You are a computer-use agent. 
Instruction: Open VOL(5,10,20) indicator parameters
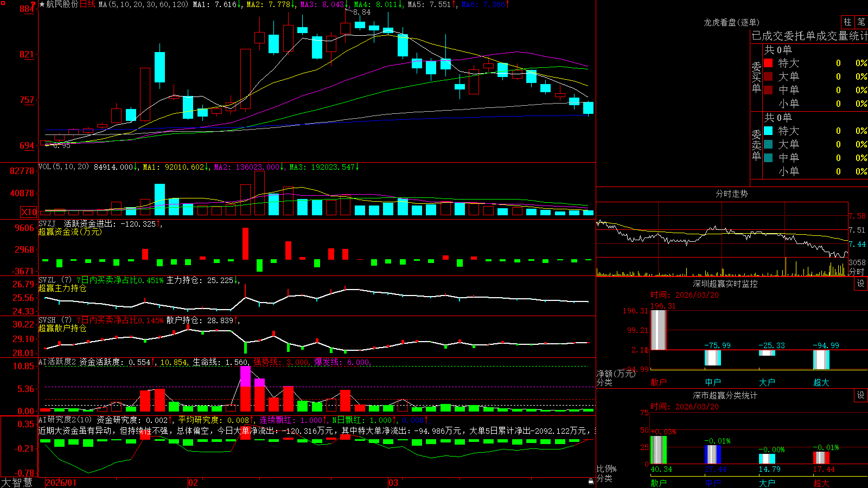pyautogui.click(x=63, y=167)
